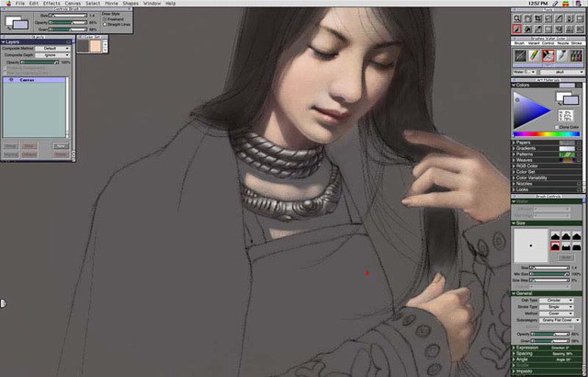Collapse the Layers section
This screenshot has height=377, width=588.
click(4, 42)
